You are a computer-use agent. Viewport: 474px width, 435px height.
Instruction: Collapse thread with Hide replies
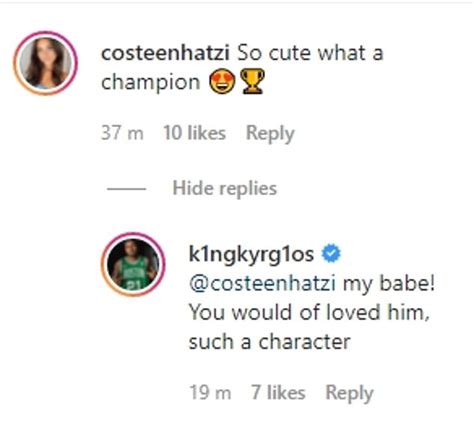click(x=225, y=189)
